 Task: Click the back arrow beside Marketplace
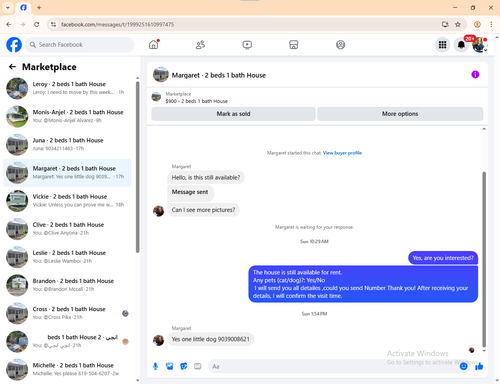[12, 67]
